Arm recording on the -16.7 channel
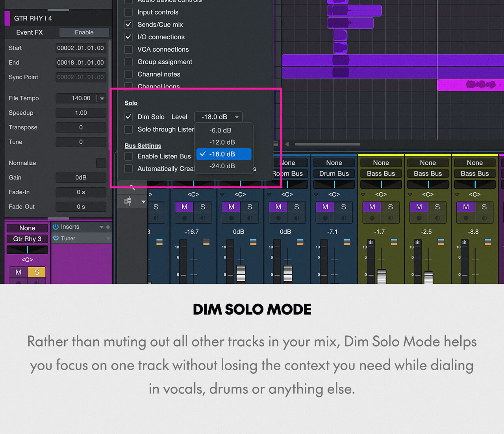The image size is (504, 434). coord(184,218)
